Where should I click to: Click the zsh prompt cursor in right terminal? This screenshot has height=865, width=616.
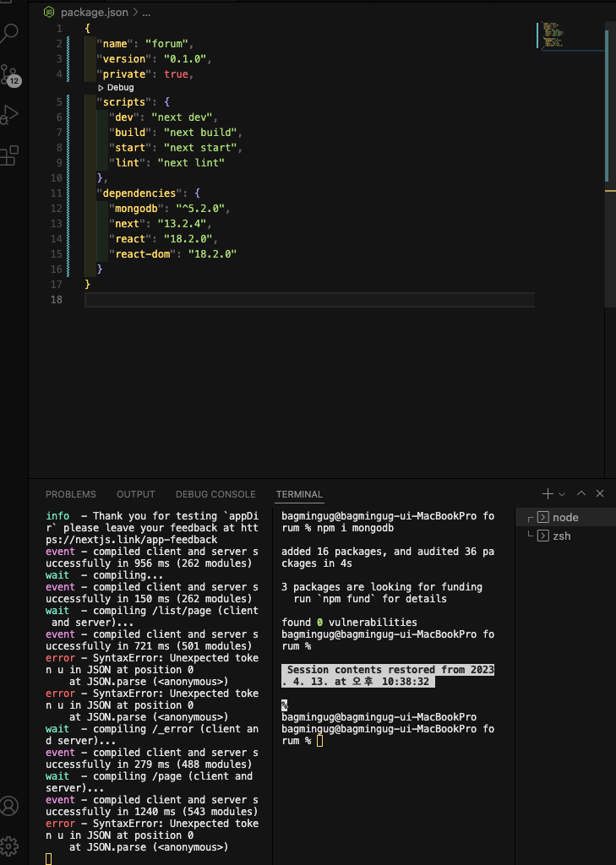319,741
